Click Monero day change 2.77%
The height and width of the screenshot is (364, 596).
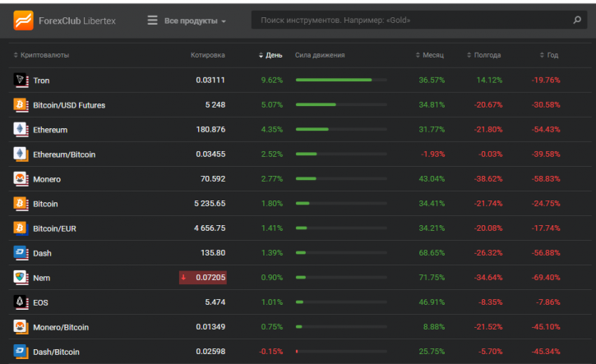click(x=272, y=178)
